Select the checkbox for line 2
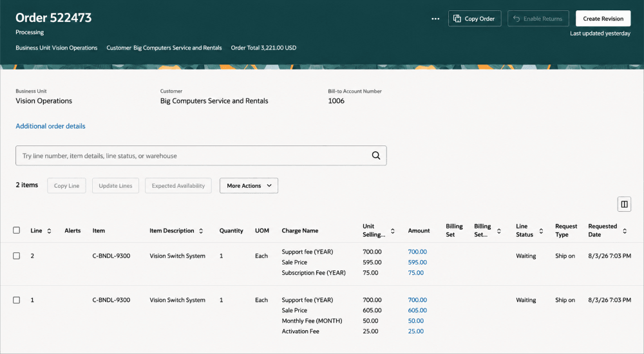 click(x=17, y=256)
